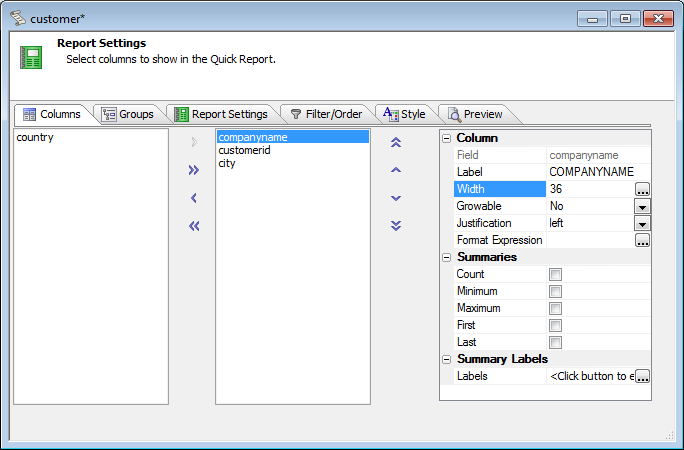The height and width of the screenshot is (450, 684).
Task: Collapse the Column property section
Action: click(x=447, y=138)
